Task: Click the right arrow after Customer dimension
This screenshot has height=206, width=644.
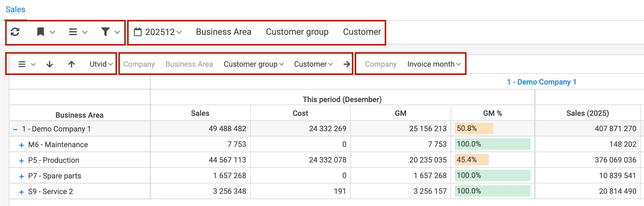Action: coord(346,64)
